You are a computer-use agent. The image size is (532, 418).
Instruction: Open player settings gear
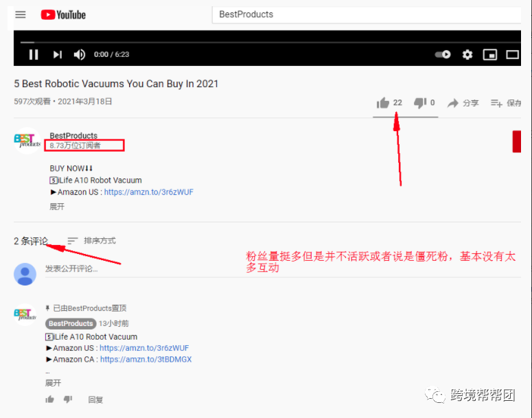click(x=467, y=54)
